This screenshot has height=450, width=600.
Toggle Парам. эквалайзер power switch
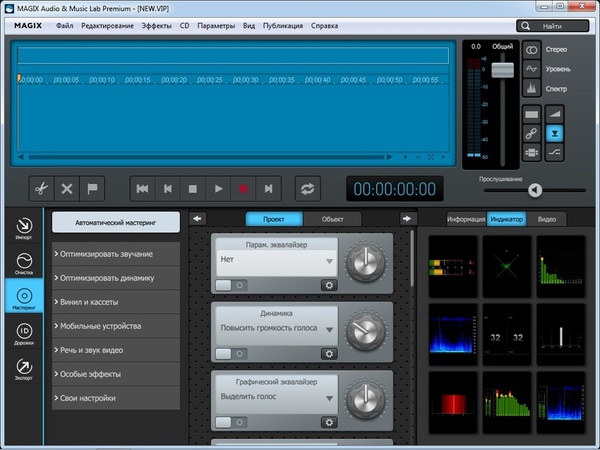pos(231,285)
